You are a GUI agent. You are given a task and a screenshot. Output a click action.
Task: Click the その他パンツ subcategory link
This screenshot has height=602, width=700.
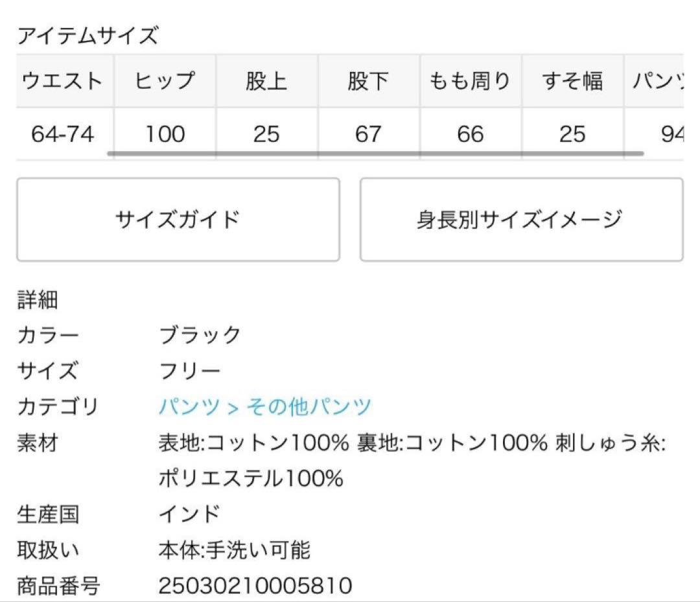point(308,407)
